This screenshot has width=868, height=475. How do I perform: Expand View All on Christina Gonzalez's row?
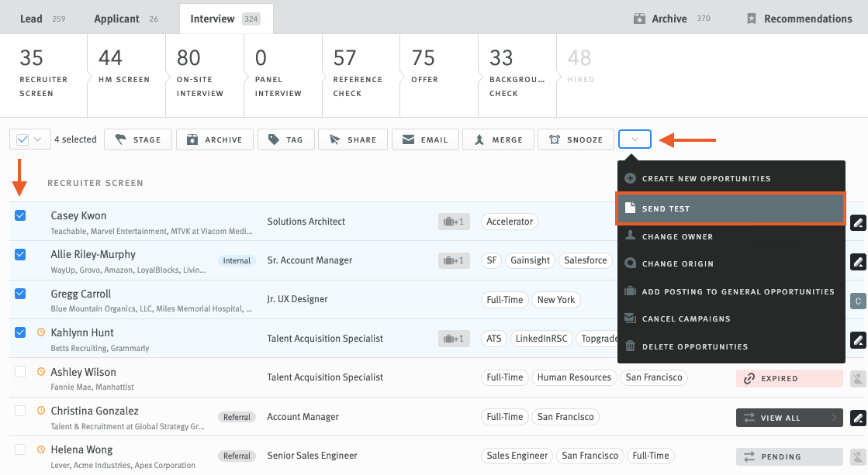[x=789, y=417]
